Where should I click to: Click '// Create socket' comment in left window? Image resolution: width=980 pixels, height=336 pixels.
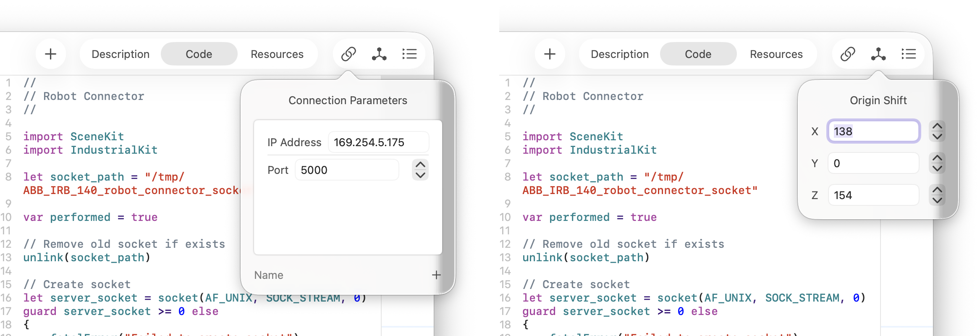[x=77, y=284]
